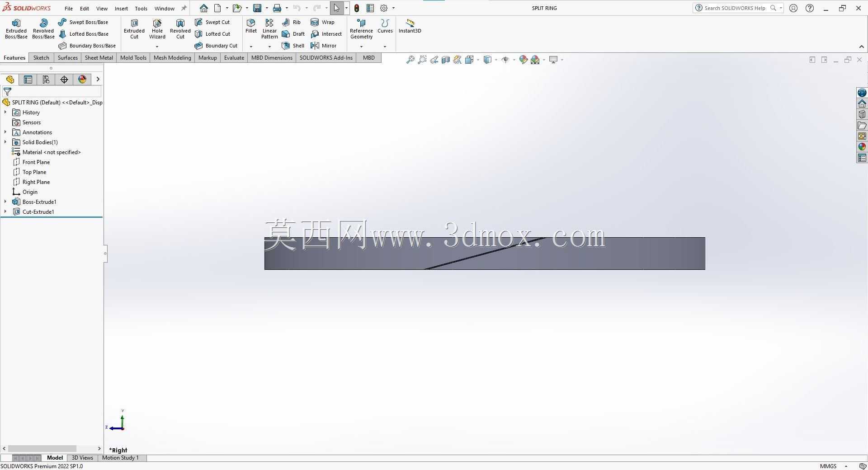
Task: Click the Save icon
Action: (257, 8)
